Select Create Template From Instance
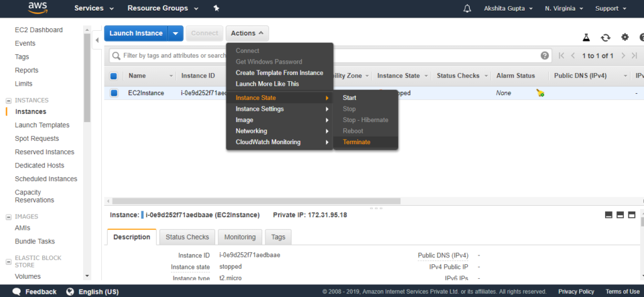 point(280,73)
